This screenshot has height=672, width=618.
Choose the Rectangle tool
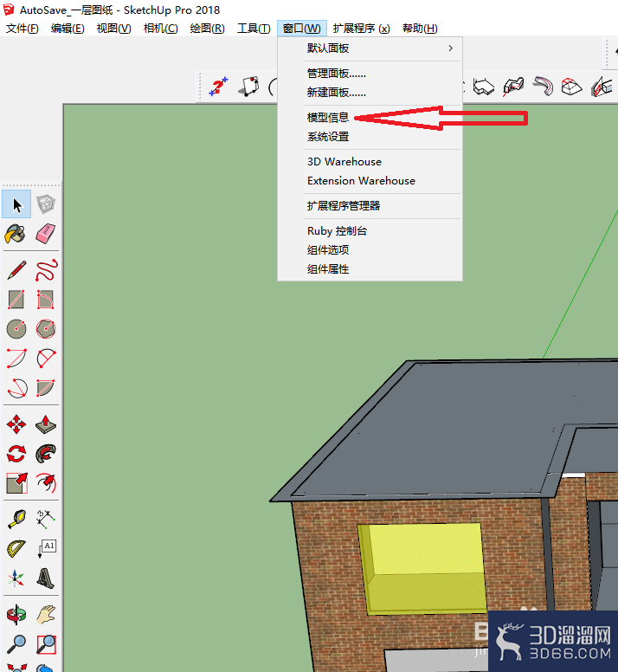16,300
